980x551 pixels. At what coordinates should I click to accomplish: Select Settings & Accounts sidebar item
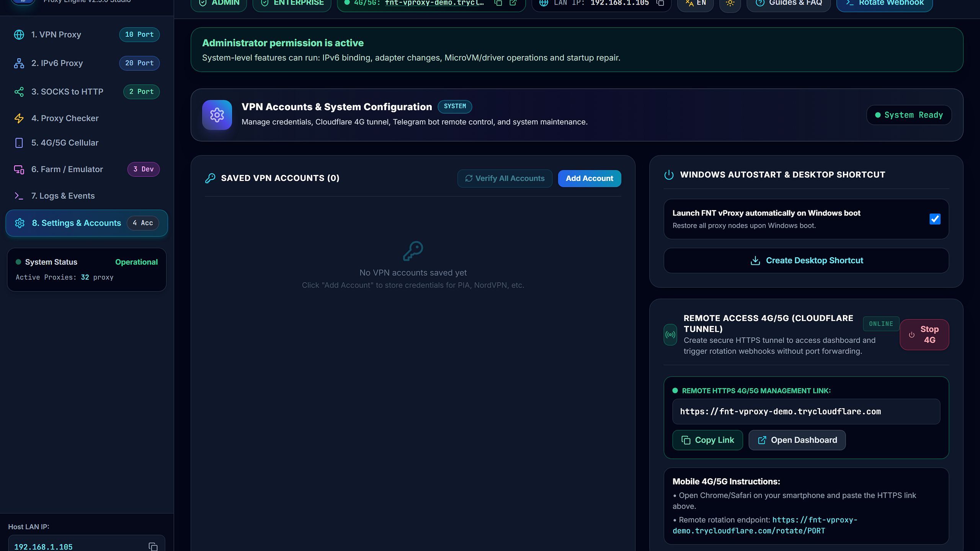click(87, 223)
